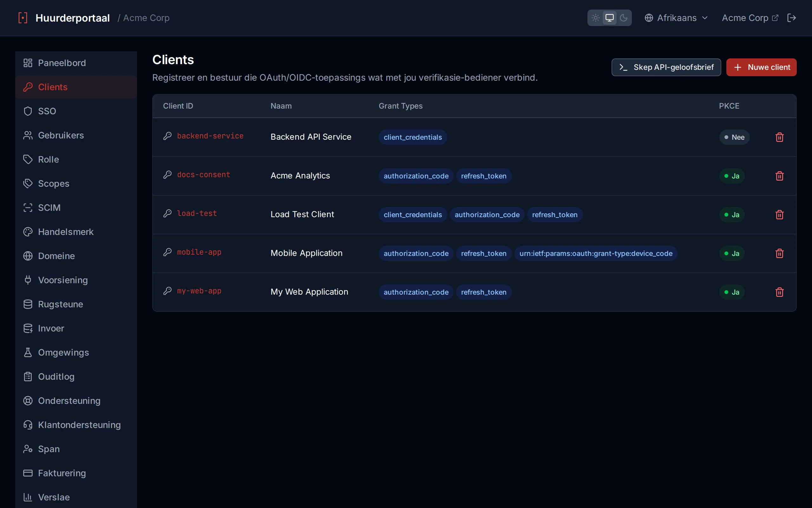Click Ja PKCE badge in my-web-app row
Screen dimensions: 812x508
point(731,292)
